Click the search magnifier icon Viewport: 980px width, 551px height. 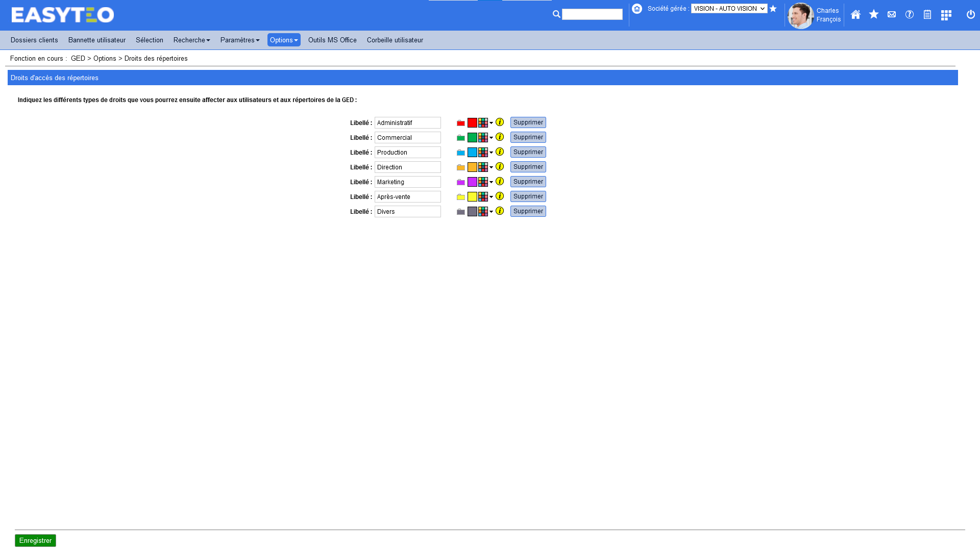pyautogui.click(x=556, y=14)
